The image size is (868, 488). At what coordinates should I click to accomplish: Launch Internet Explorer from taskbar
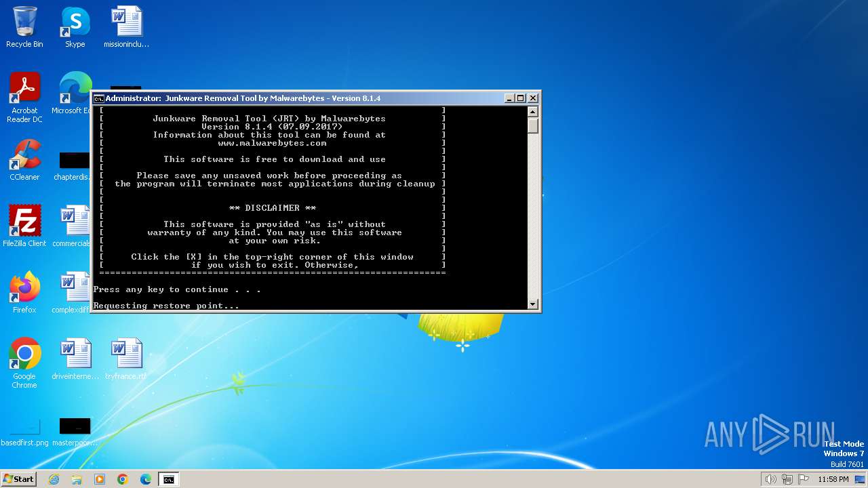[x=54, y=479]
